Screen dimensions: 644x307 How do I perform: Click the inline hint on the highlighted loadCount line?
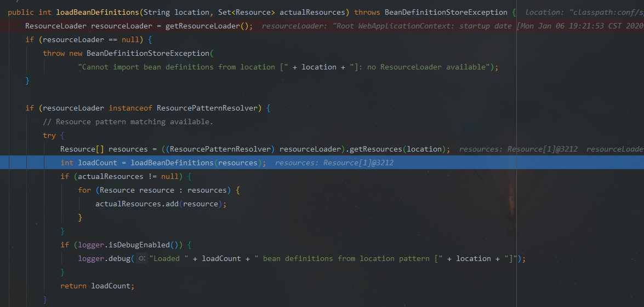[334, 163]
